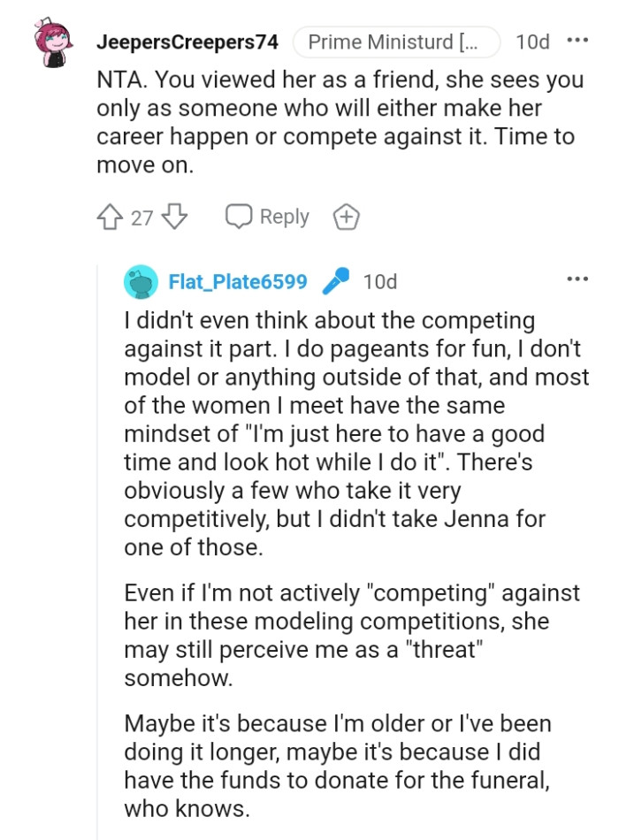The height and width of the screenshot is (840, 619).
Task: Click the Prime Ministurd flair badge
Action: (395, 41)
